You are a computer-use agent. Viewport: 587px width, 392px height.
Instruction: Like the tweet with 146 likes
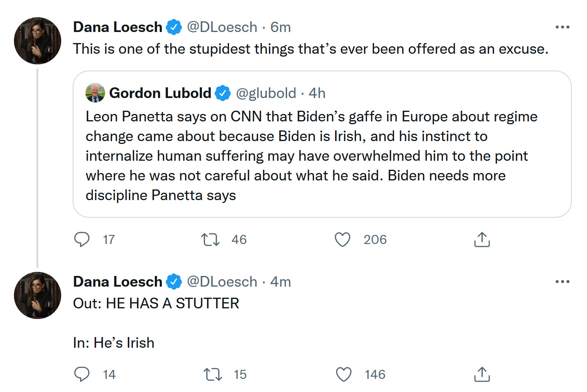[344, 374]
